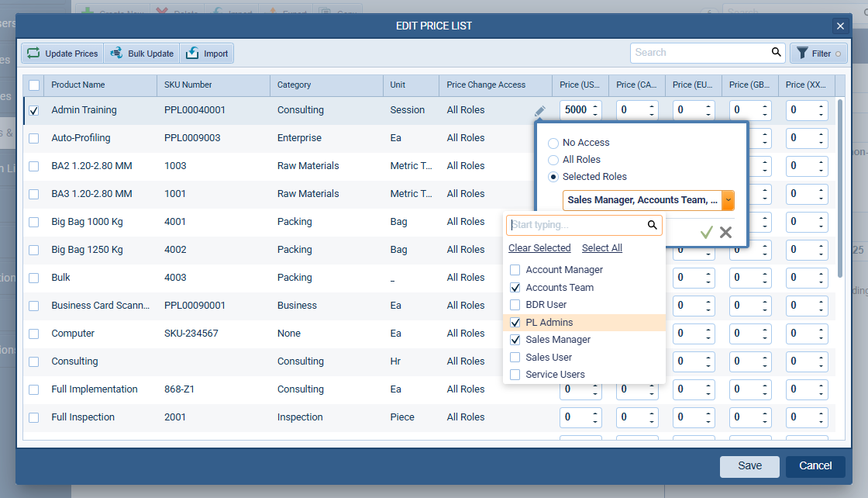Image resolution: width=868 pixels, height=498 pixels.
Task: Click the Clear Selected link
Action: (x=539, y=248)
